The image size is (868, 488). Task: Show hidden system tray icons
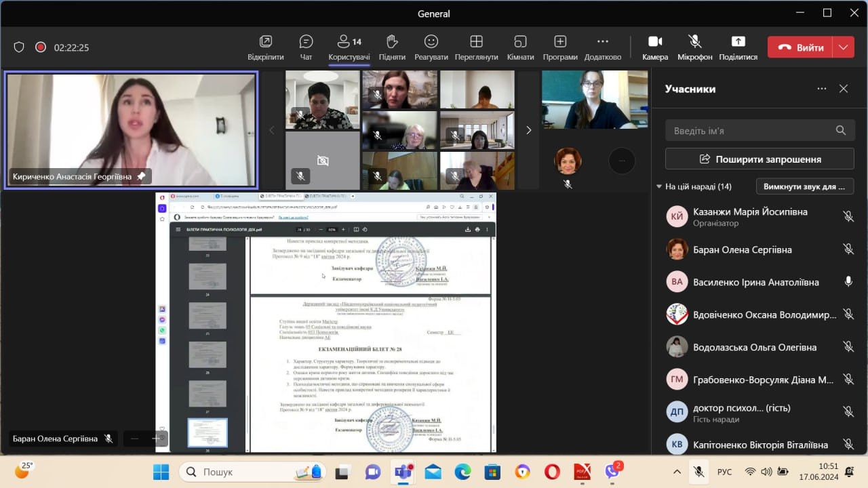(677, 472)
